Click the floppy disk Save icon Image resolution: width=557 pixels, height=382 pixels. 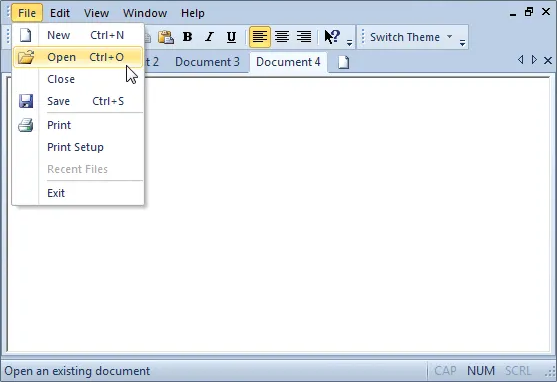(x=26, y=101)
